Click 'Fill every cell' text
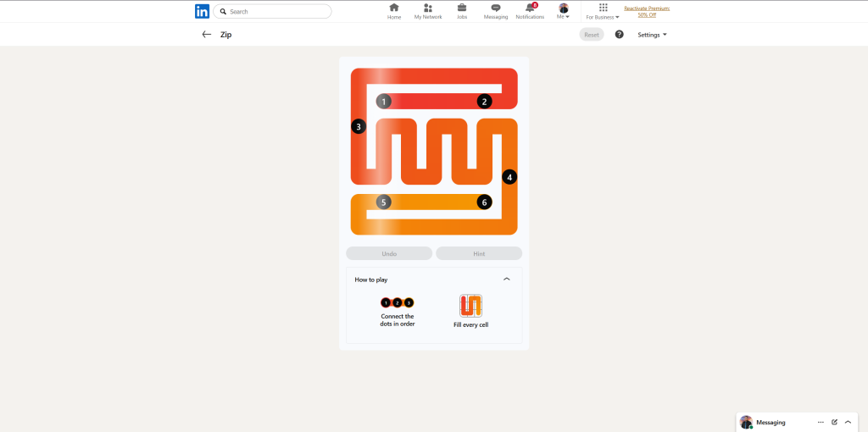Viewport: 868px width, 432px height. (470, 324)
